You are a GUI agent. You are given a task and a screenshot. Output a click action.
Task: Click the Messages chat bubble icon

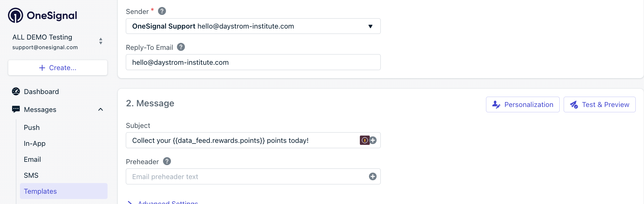pos(16,109)
